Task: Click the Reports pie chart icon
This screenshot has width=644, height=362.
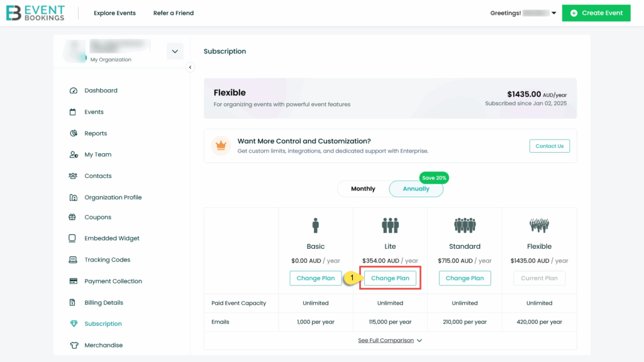Action: 73,133
